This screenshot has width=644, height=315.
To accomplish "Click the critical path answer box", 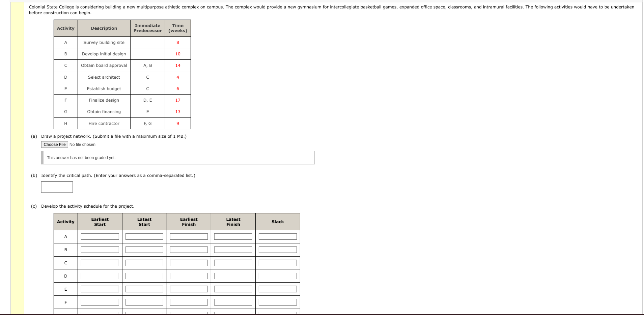I will coord(57,187).
